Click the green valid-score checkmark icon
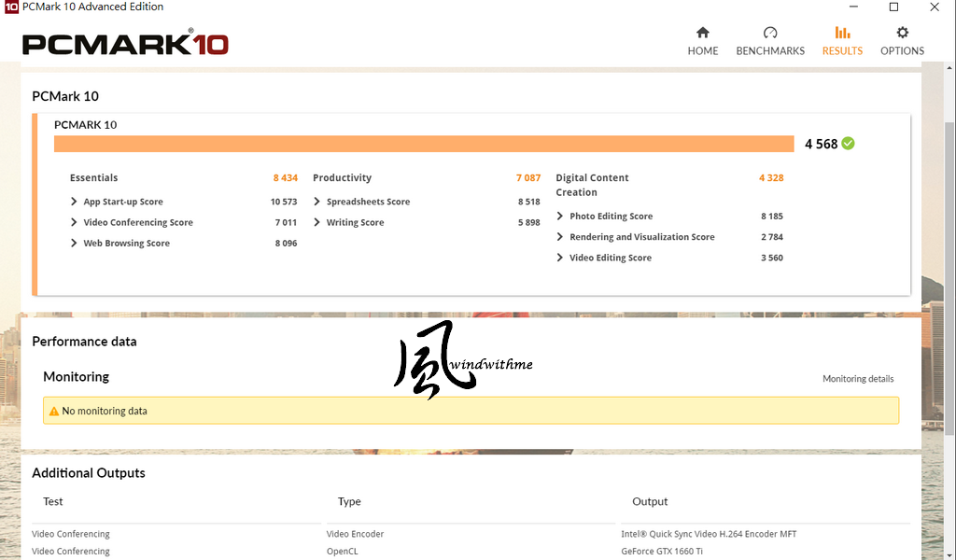This screenshot has height=560, width=956. [x=848, y=143]
